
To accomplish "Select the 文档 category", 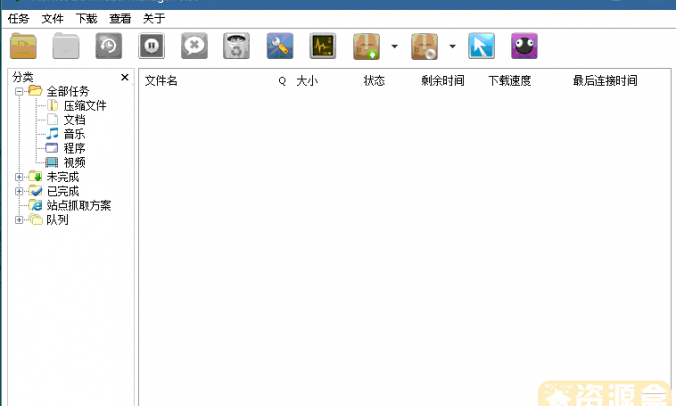I will (75, 120).
